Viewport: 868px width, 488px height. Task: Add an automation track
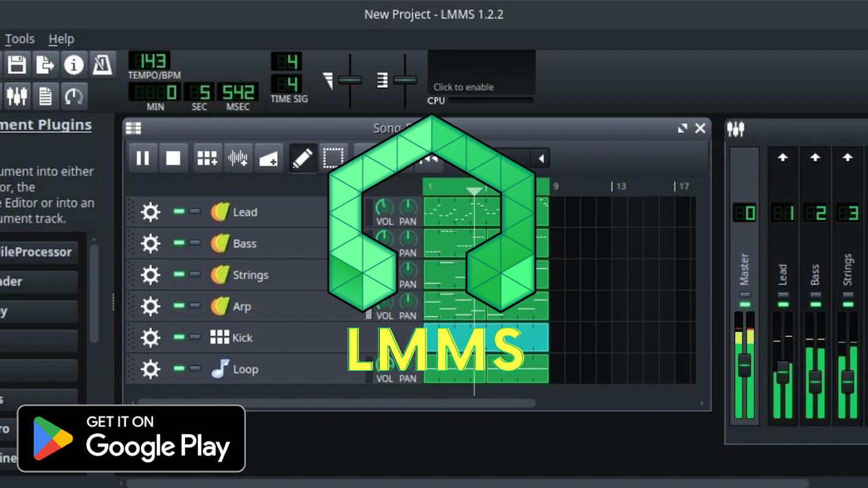point(268,159)
